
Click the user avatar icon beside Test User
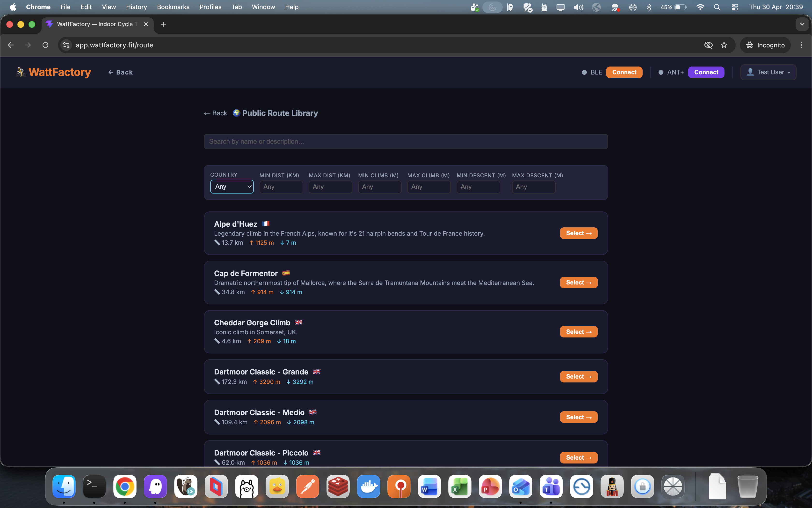pyautogui.click(x=750, y=72)
